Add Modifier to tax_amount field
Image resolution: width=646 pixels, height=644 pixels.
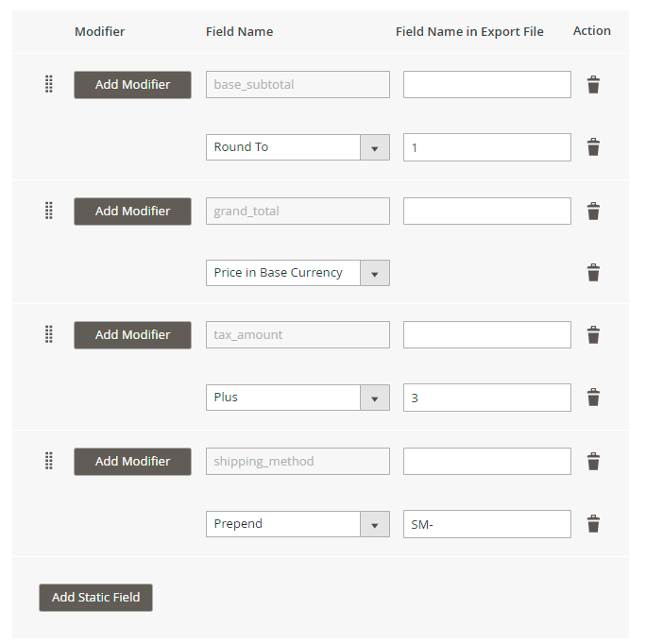[132, 334]
